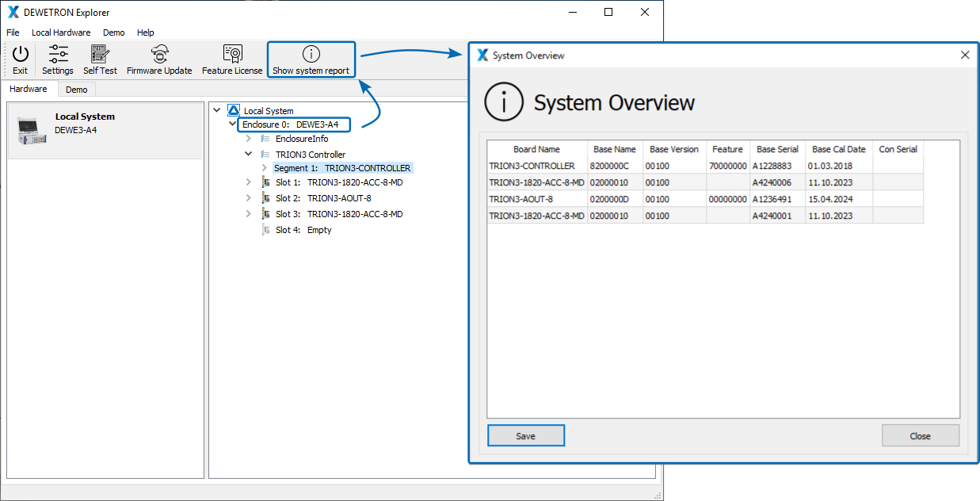Expand the EnclosureInfo node
Viewport: 980px width, 501px height.
point(248,139)
